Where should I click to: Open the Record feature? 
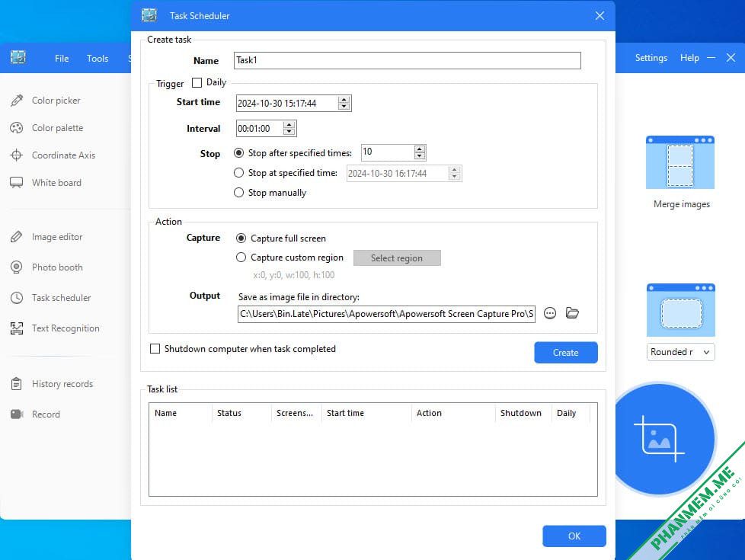pyautogui.click(x=36, y=414)
